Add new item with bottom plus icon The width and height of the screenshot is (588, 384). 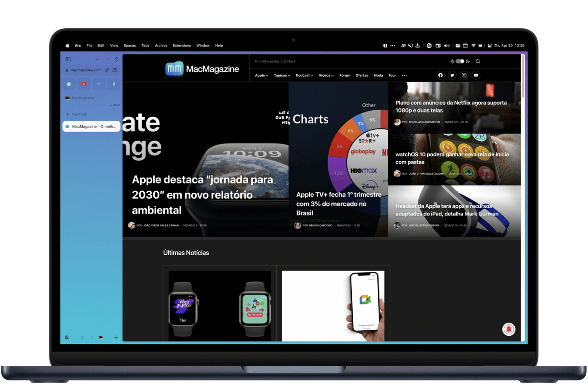[x=116, y=338]
